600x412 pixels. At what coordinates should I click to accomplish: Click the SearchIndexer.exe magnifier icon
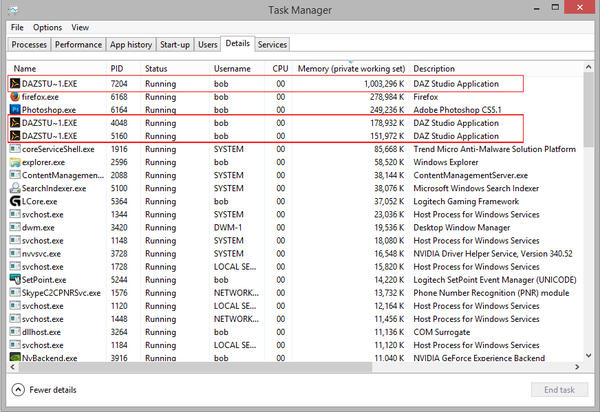tap(15, 188)
